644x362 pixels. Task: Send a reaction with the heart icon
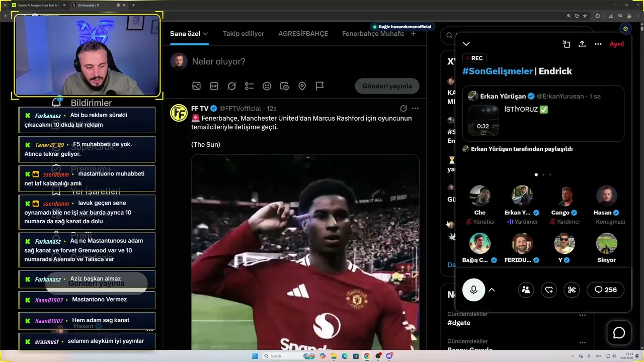[549, 290]
